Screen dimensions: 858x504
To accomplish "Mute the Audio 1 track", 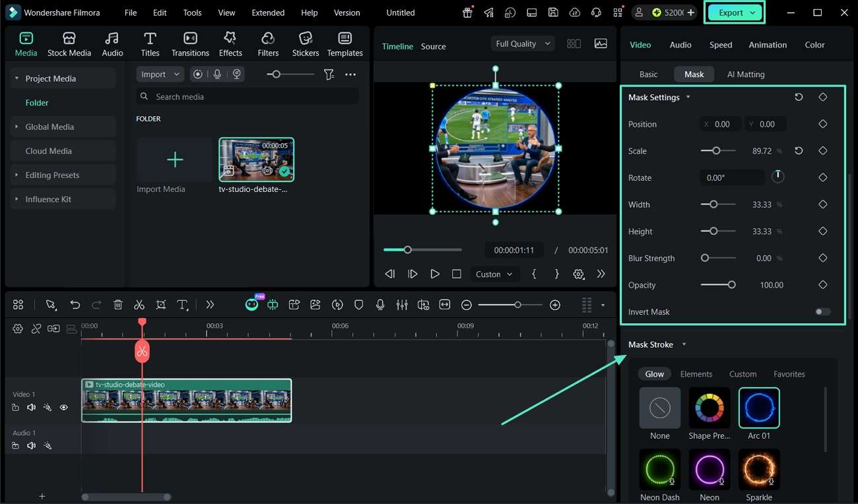I will [31, 446].
